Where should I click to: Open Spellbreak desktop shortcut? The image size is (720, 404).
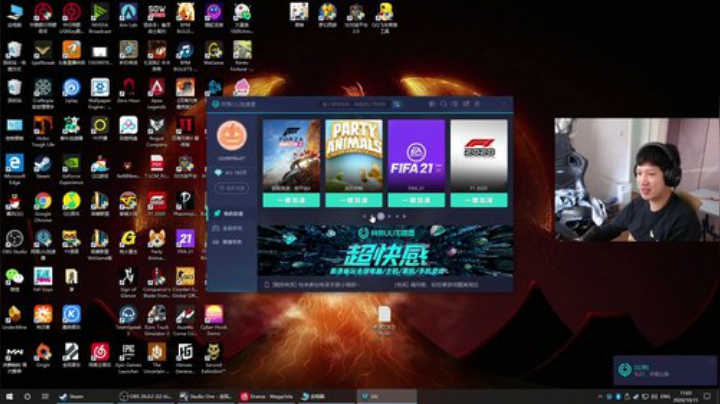point(43,53)
